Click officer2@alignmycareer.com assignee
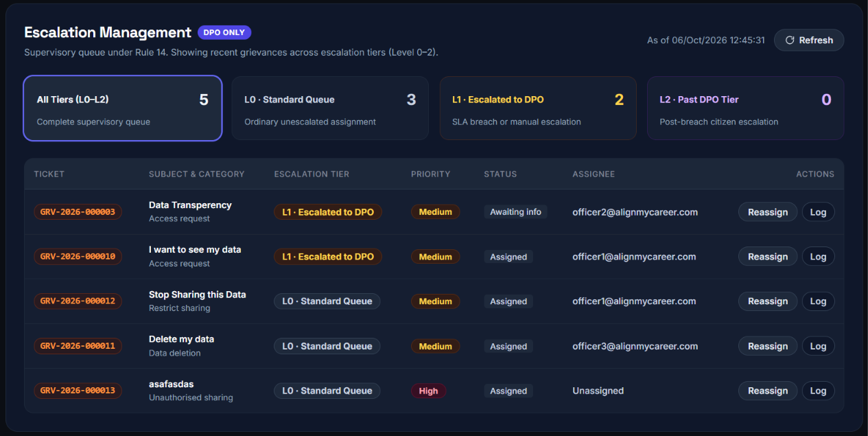This screenshot has height=436, width=868. coord(635,212)
